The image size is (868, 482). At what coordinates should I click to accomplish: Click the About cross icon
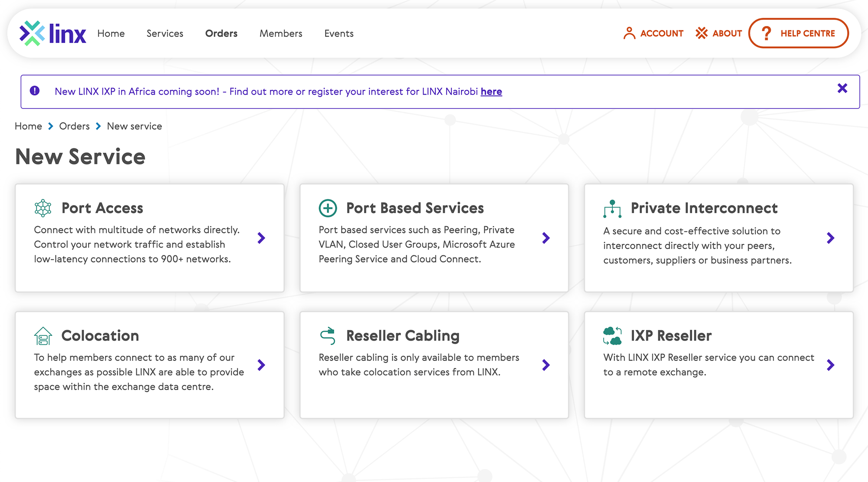[701, 33]
